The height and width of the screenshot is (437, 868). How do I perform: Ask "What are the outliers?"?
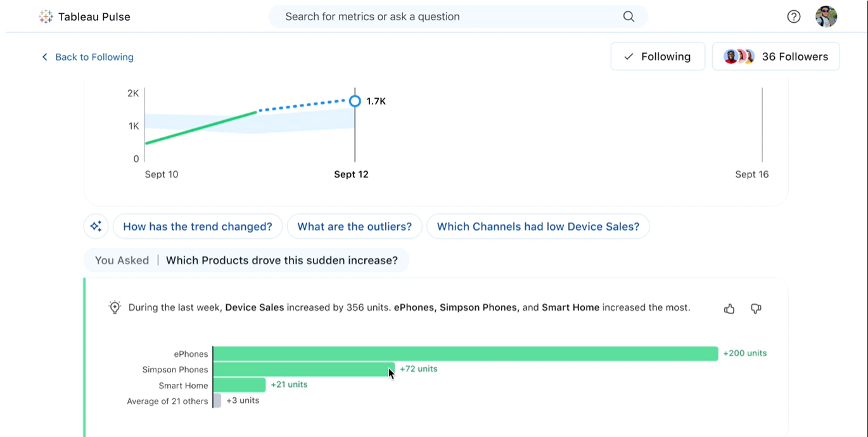[x=354, y=227]
